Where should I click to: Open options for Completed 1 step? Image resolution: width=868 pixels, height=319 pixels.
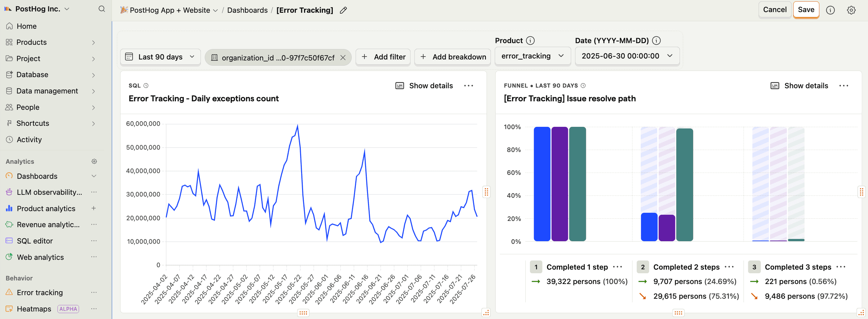click(x=617, y=267)
